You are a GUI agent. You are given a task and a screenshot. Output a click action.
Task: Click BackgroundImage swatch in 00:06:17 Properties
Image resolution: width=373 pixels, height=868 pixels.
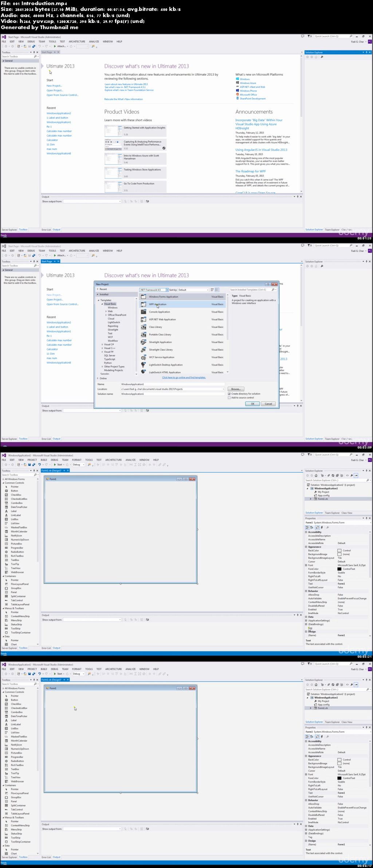339,763
